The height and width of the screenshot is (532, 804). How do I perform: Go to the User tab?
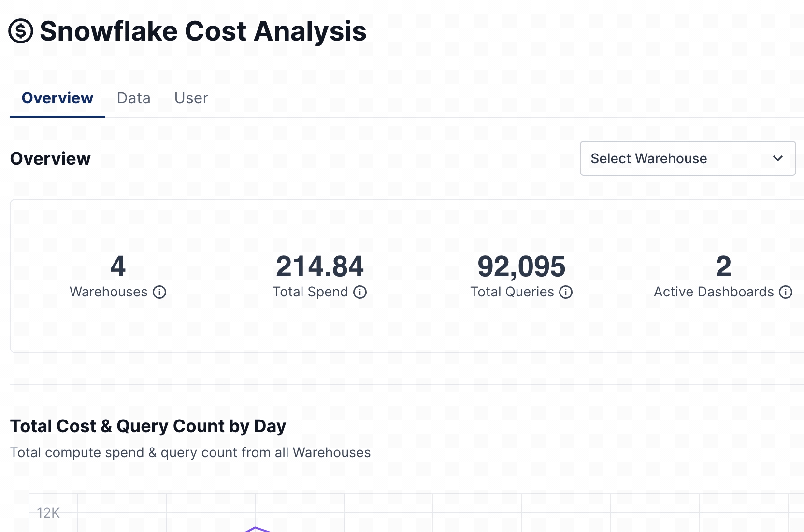[191, 98]
